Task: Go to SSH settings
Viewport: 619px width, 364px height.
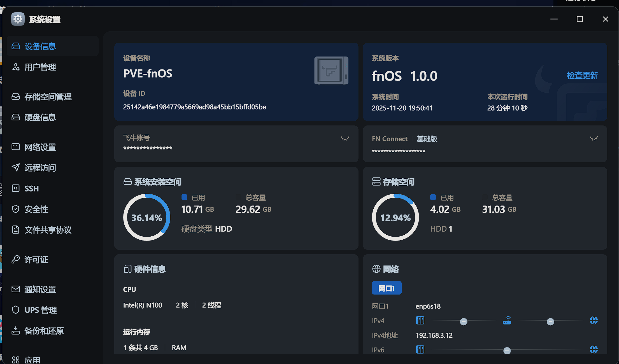Action: click(31, 188)
